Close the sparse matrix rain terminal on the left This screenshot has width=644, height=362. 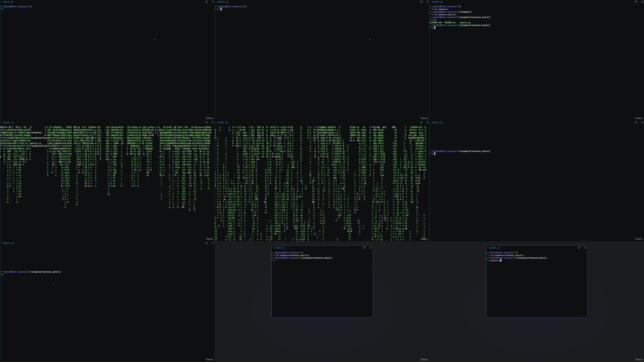(213, 122)
